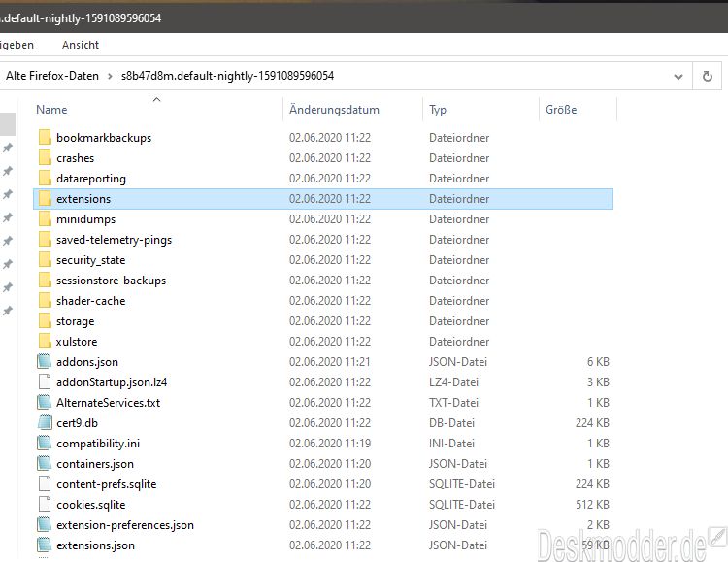Click the shader-cache folder icon
The width and height of the screenshot is (728, 562).
pos(45,301)
